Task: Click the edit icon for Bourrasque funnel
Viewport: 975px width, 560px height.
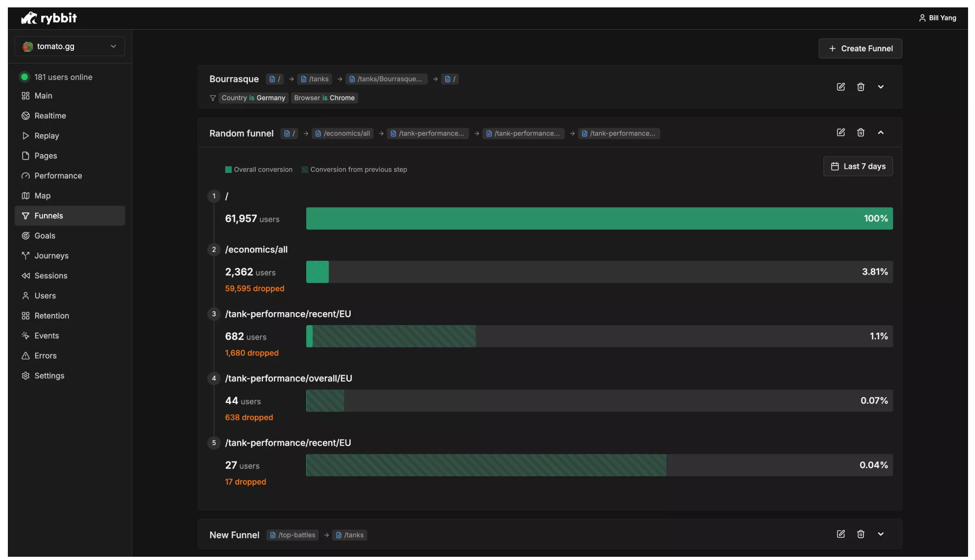Action: 840,87
